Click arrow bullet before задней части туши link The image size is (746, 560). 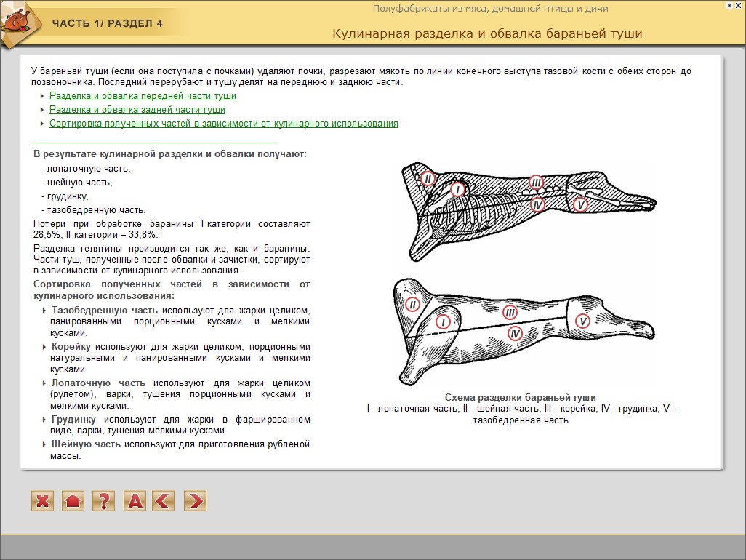click(x=42, y=110)
